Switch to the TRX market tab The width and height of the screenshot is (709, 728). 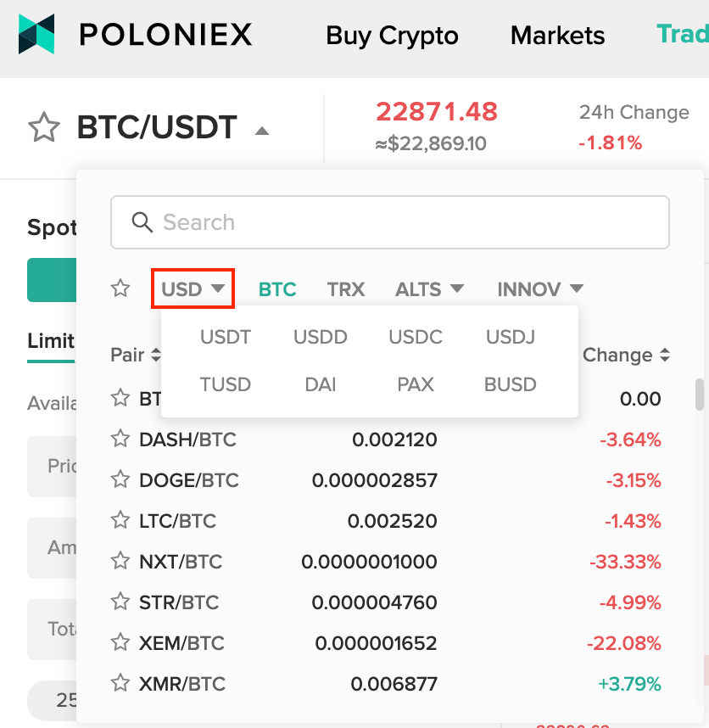click(346, 289)
